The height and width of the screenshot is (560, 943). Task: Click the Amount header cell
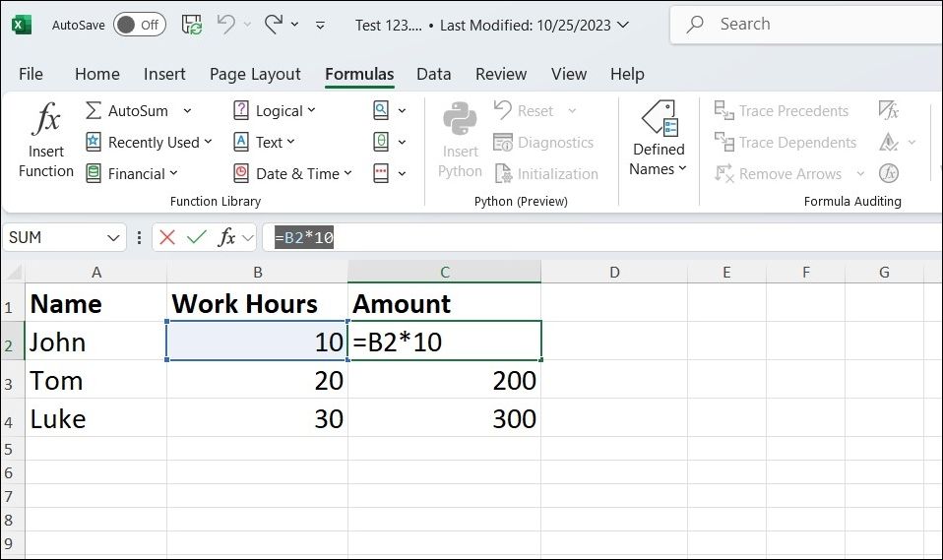pyautogui.click(x=445, y=302)
